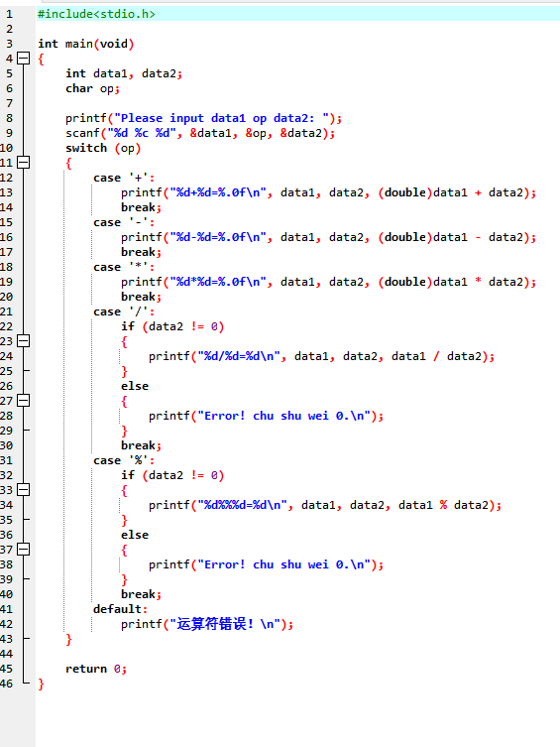Image resolution: width=560 pixels, height=747 pixels.
Task: Click the printf with "%d*%d=%.0f\n" format
Action: [328, 282]
